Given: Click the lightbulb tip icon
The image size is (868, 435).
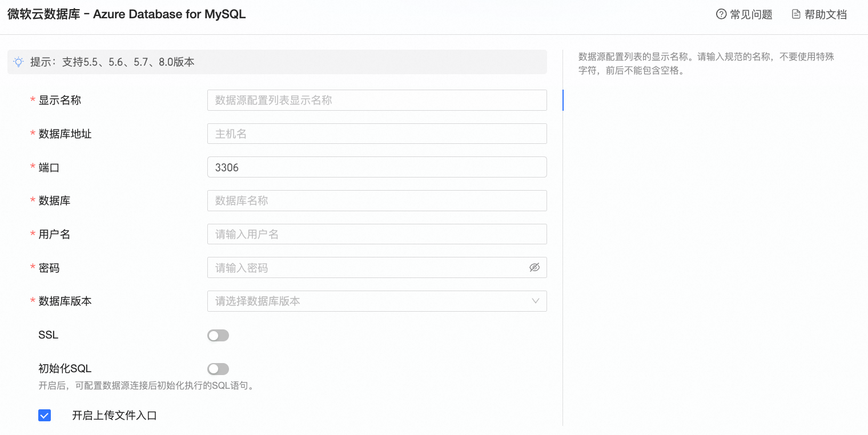Looking at the screenshot, I should click(19, 62).
